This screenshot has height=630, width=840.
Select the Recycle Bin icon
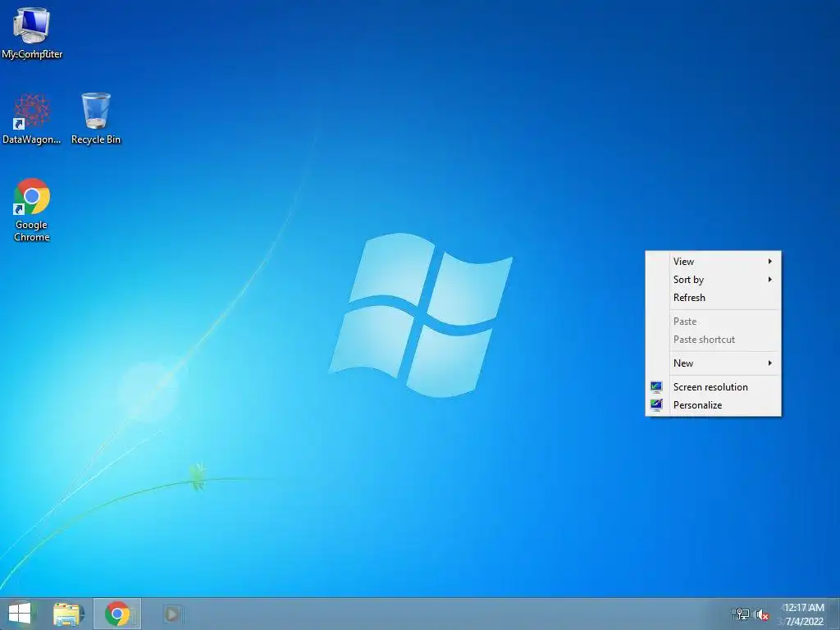coord(96,119)
